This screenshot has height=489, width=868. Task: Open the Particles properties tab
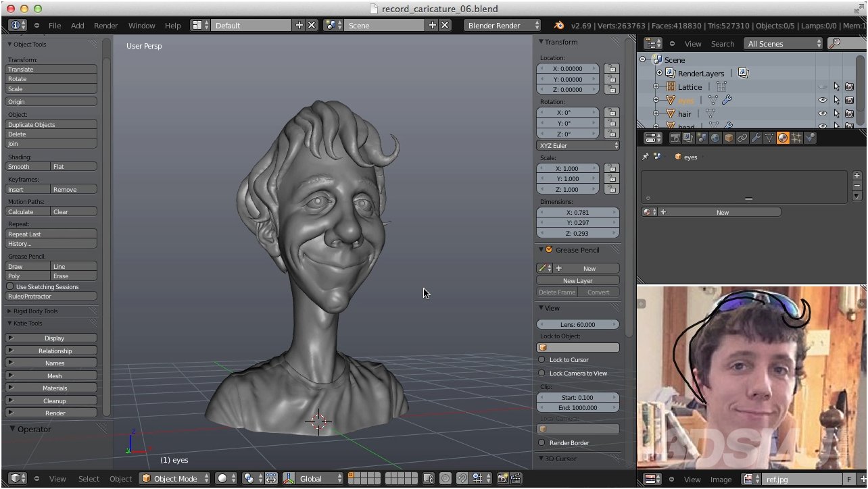796,138
